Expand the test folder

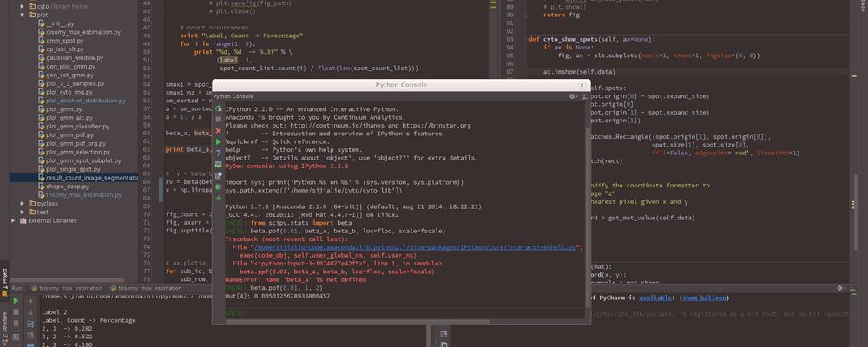[23, 212]
